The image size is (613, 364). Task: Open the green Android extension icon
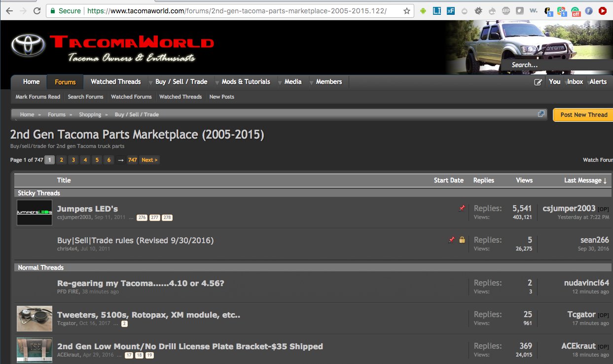click(x=423, y=10)
